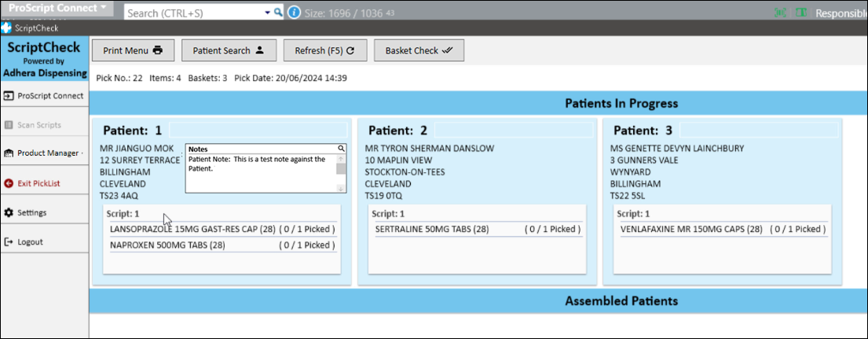Image resolution: width=868 pixels, height=339 pixels.
Task: Click the Pick No.: 22 text
Action: click(x=120, y=78)
